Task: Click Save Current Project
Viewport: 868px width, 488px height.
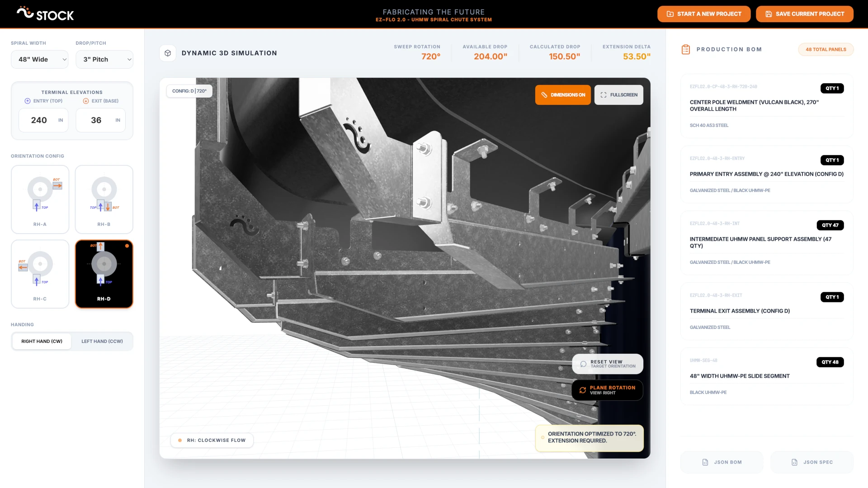Action: point(804,14)
